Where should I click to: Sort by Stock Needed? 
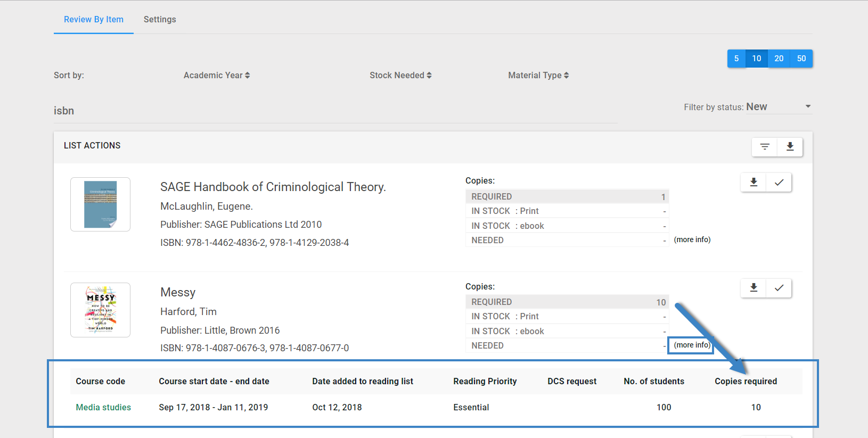coord(400,76)
